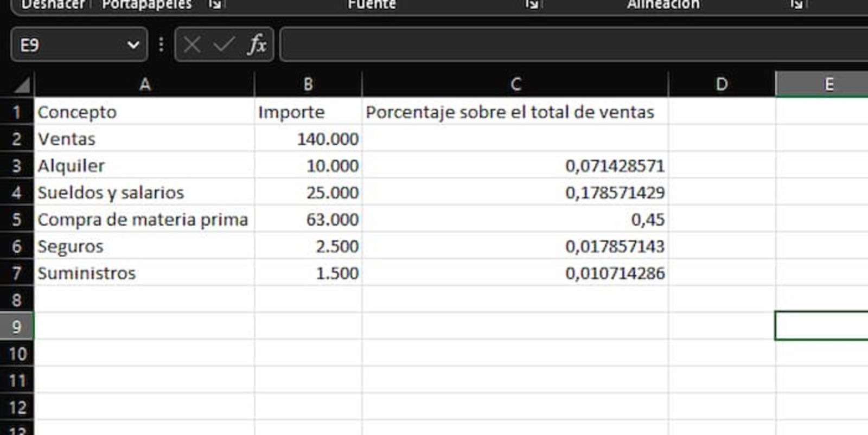Image resolution: width=868 pixels, height=435 pixels.
Task: Select the cell with 10.000
Action: click(x=308, y=165)
